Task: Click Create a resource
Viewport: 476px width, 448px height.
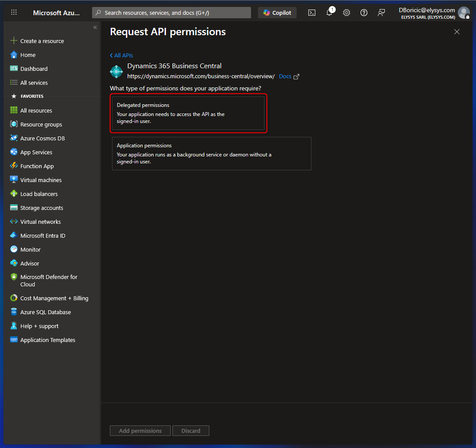Action: [42, 41]
